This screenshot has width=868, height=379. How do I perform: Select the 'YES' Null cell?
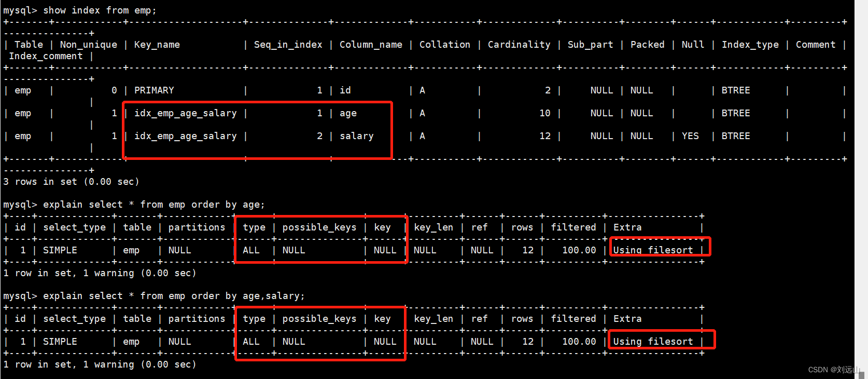[690, 136]
